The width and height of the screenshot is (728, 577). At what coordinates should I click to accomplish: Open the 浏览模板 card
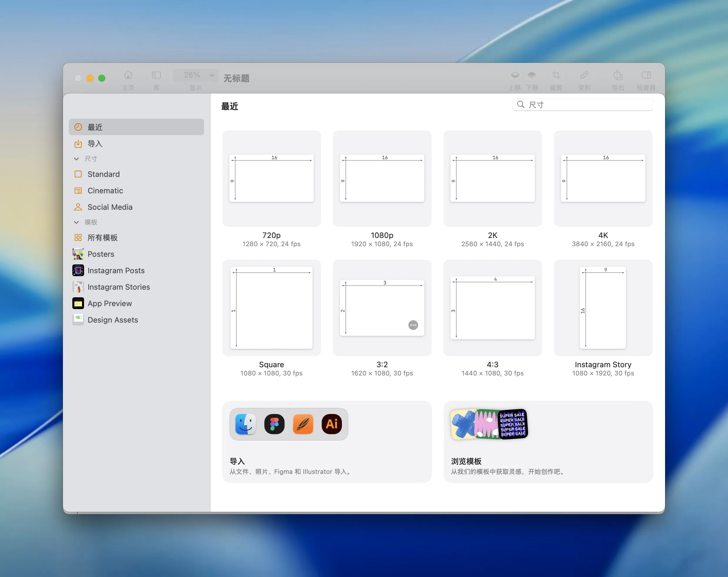548,442
